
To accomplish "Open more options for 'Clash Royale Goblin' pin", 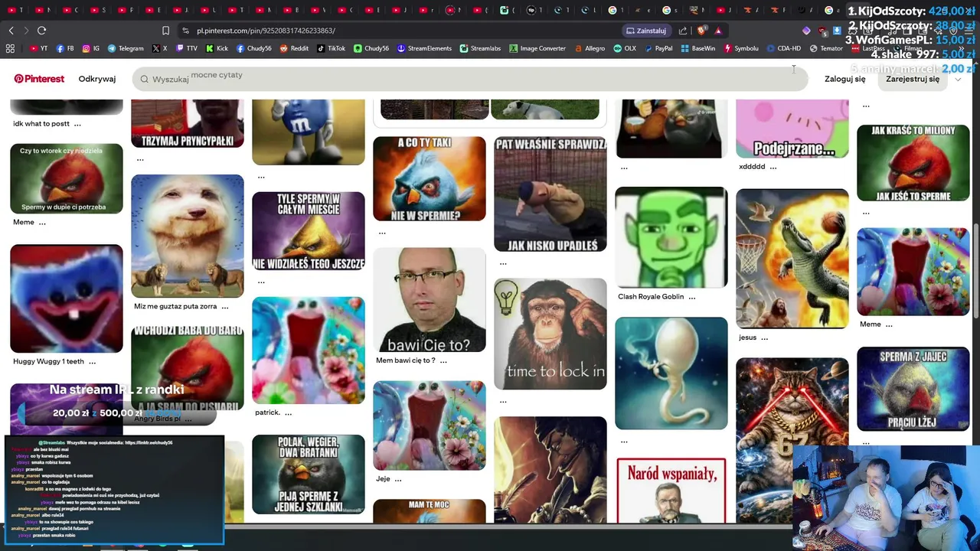I will 691,297.
